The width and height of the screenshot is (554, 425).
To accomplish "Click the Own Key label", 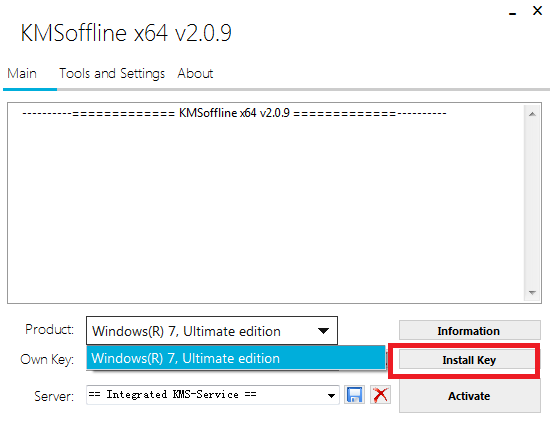I will tap(47, 359).
